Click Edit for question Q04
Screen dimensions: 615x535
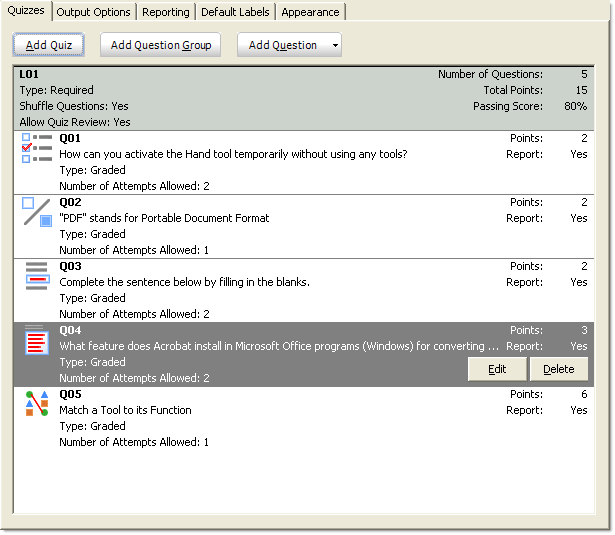pos(497,369)
